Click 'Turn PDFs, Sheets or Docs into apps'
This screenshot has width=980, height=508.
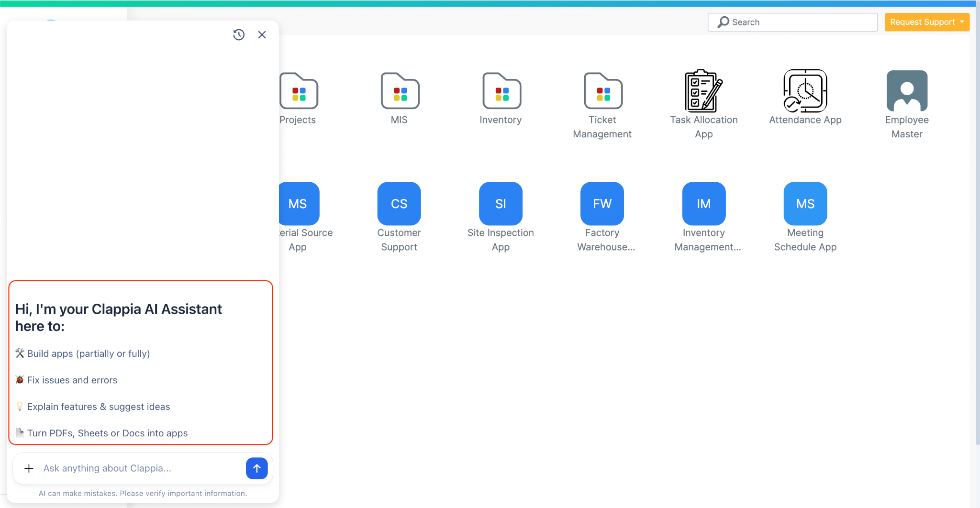107,433
